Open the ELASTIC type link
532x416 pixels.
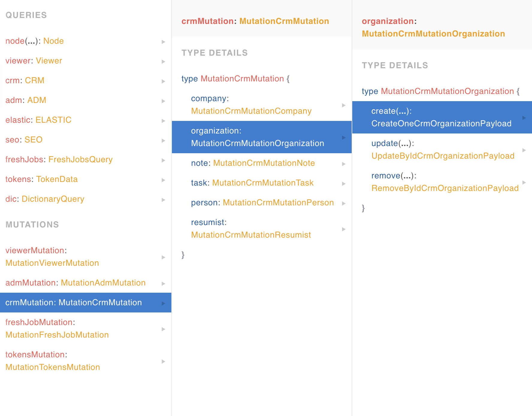pyautogui.click(x=53, y=120)
